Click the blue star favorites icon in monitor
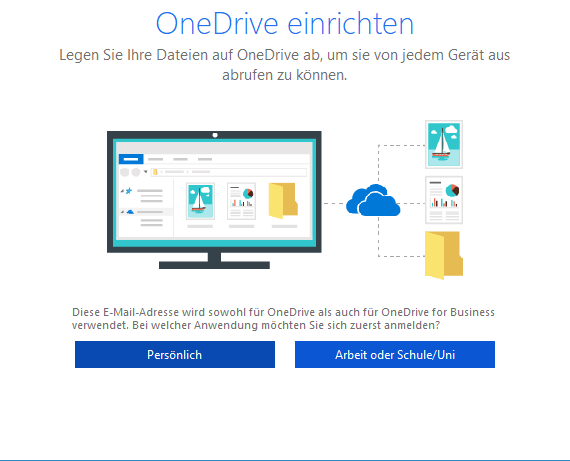The height and width of the screenshot is (461, 570). coord(129,191)
